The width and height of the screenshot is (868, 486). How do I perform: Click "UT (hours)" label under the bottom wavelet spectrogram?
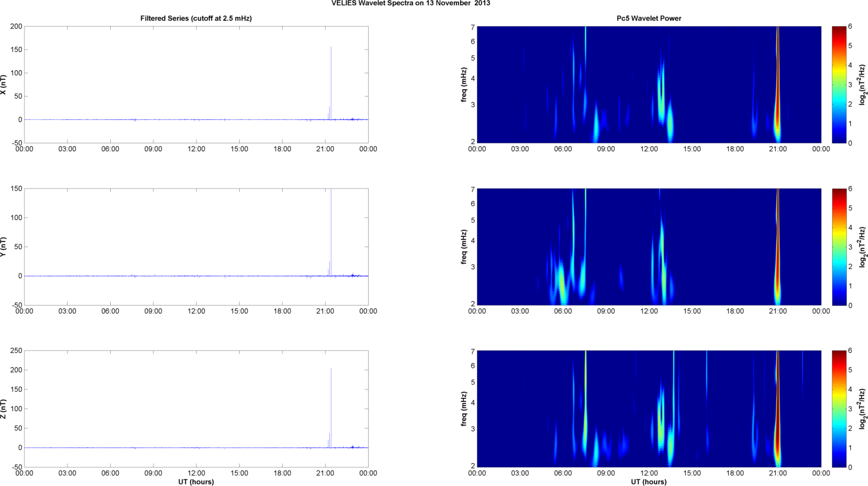click(x=649, y=481)
